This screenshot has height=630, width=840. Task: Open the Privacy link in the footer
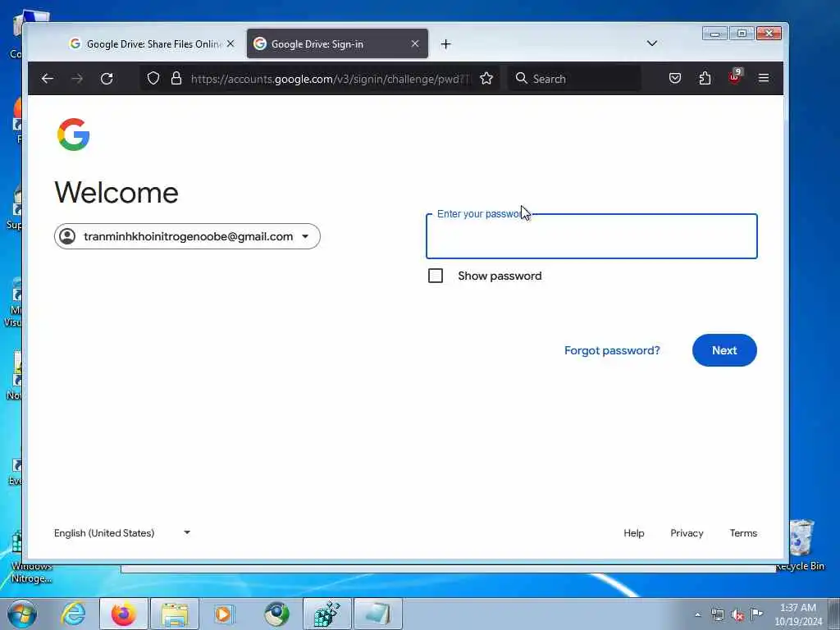[x=687, y=533]
